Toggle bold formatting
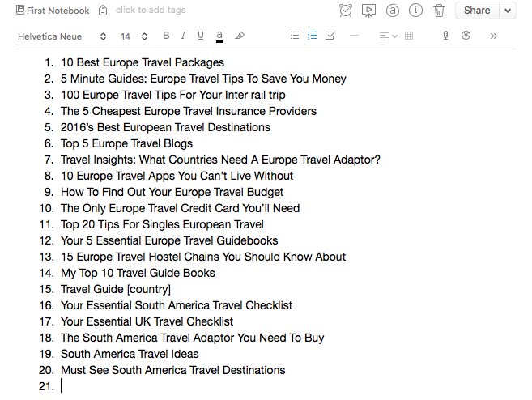The image size is (532, 400). (x=166, y=36)
